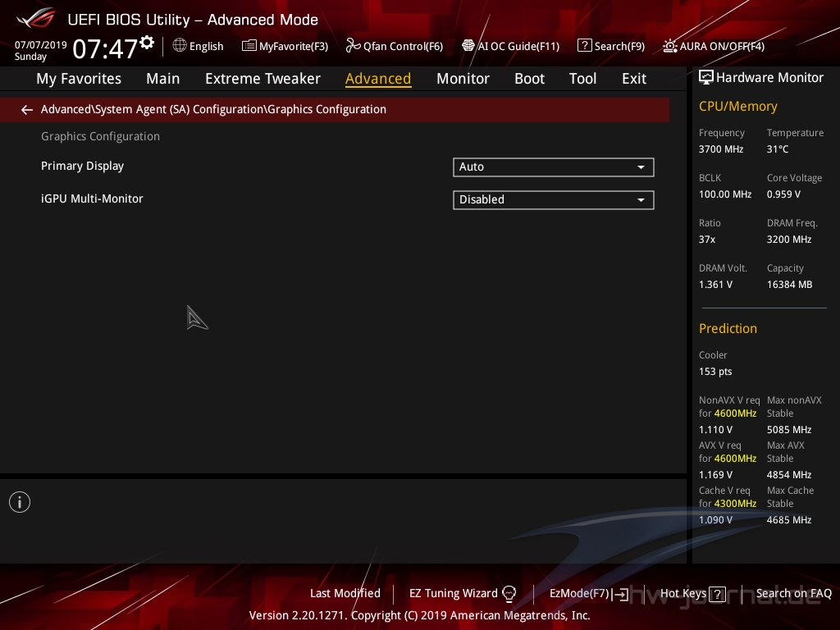Click the Search(F9) label
The image size is (840, 630).
(619, 47)
